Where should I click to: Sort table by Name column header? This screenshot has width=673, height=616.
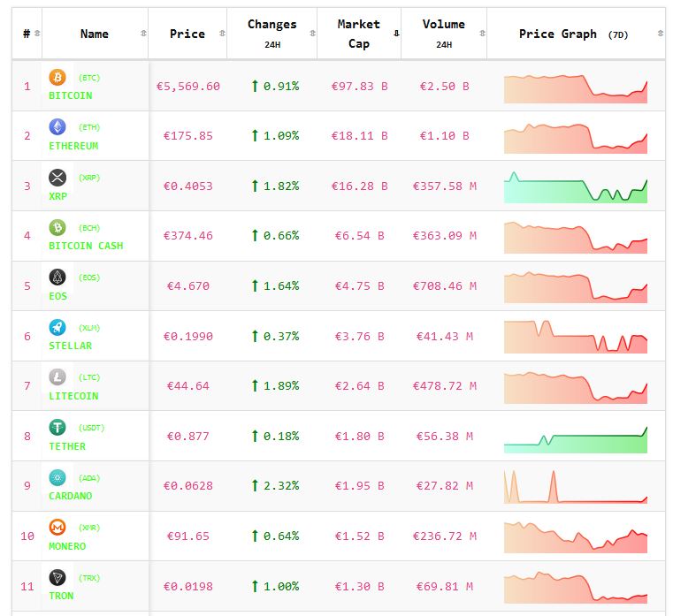click(x=95, y=34)
